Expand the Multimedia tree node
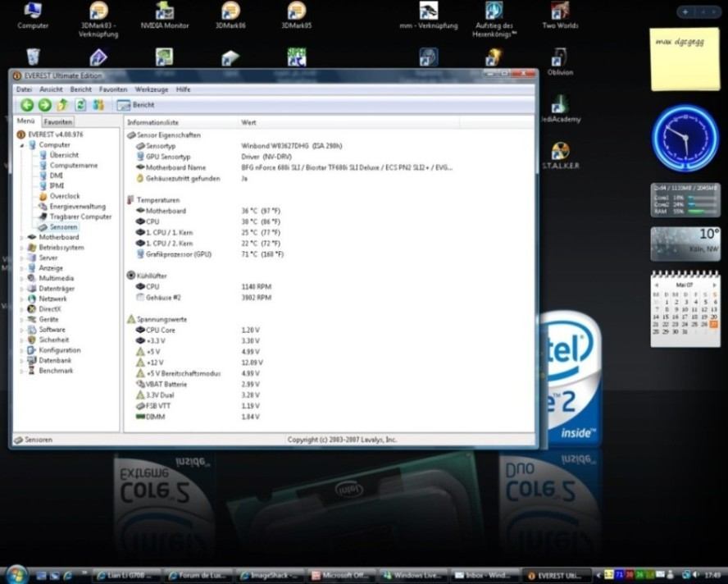The width and height of the screenshot is (728, 584). coord(22,278)
